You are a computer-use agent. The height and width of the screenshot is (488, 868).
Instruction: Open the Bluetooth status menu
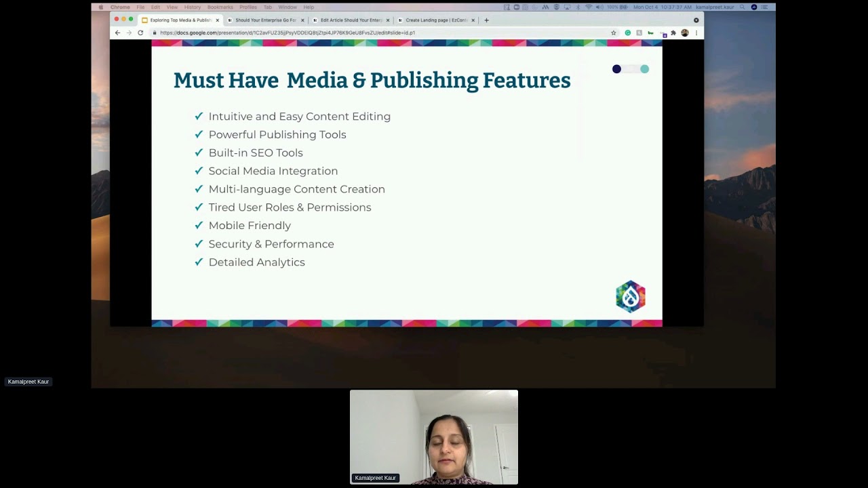pyautogui.click(x=578, y=7)
